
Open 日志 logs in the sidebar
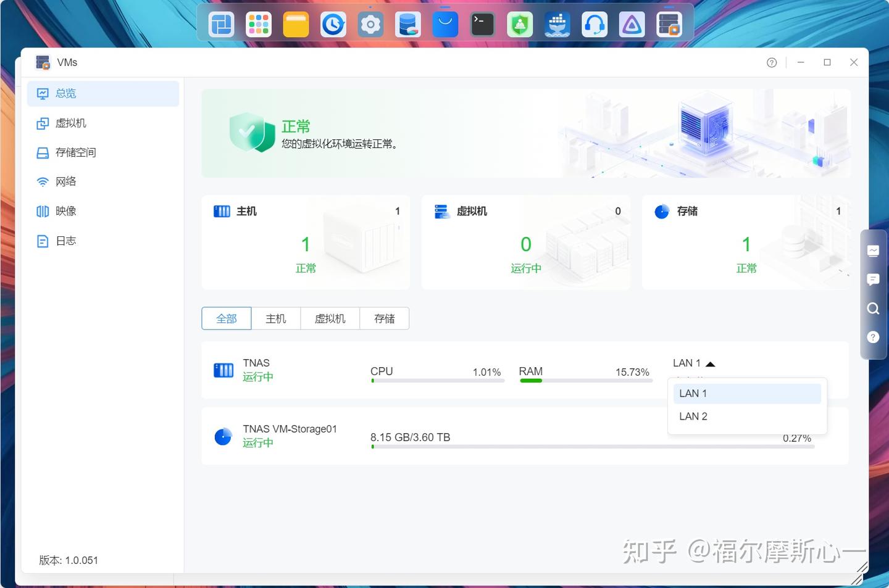click(103, 241)
